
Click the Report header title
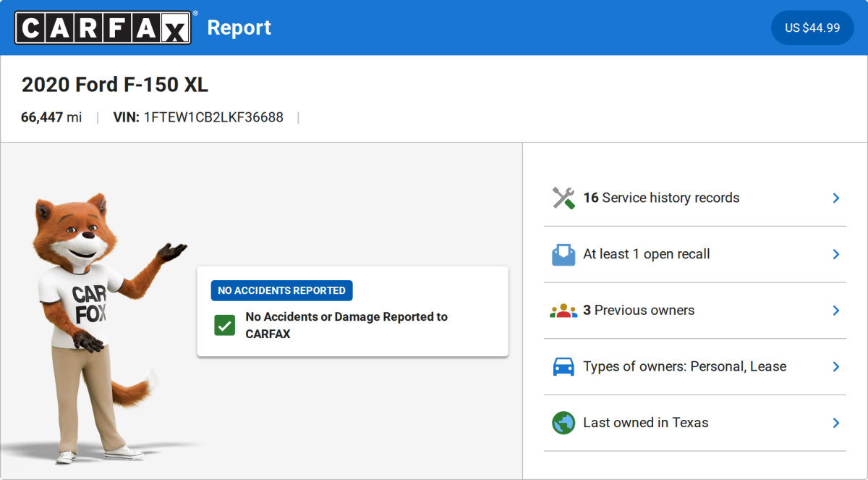pos(239,28)
